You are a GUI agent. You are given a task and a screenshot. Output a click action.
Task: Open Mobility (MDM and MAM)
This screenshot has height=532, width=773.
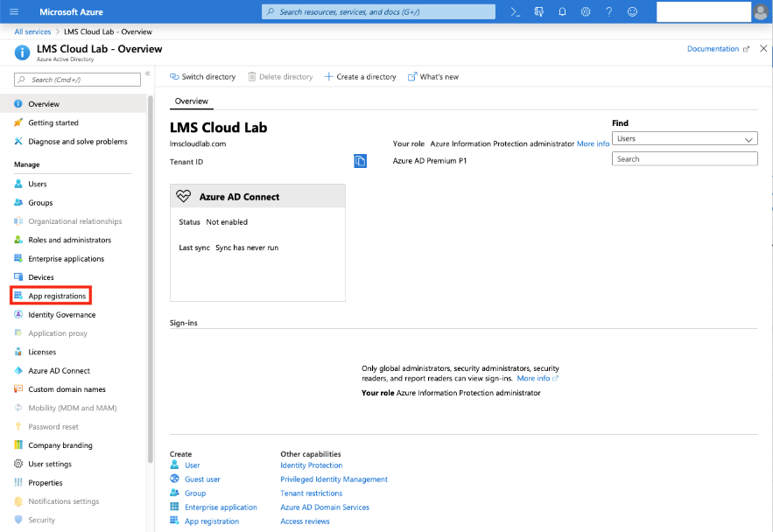(74, 408)
